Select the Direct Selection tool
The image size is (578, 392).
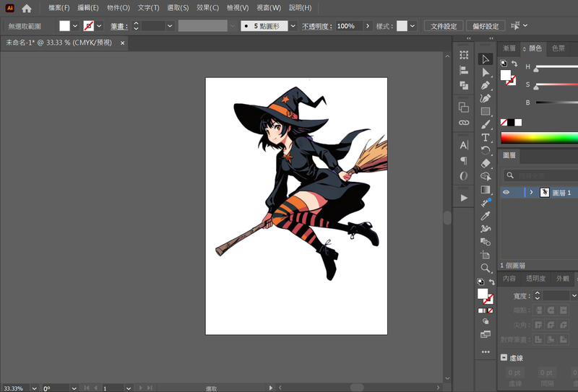486,72
